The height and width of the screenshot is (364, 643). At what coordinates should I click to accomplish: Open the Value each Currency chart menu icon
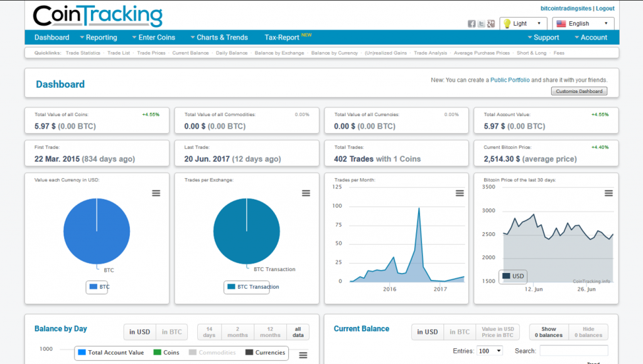[156, 193]
